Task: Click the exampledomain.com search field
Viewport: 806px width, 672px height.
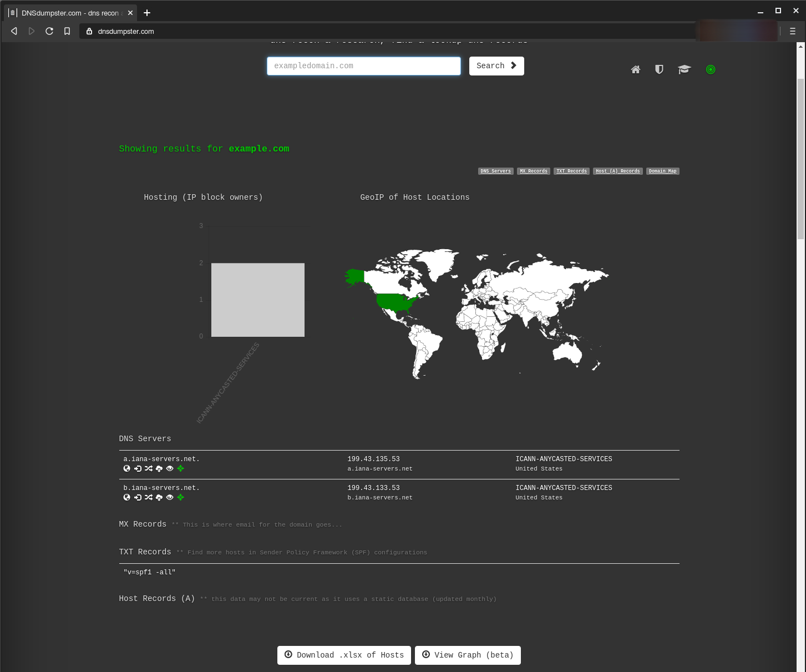Action: [x=363, y=65]
